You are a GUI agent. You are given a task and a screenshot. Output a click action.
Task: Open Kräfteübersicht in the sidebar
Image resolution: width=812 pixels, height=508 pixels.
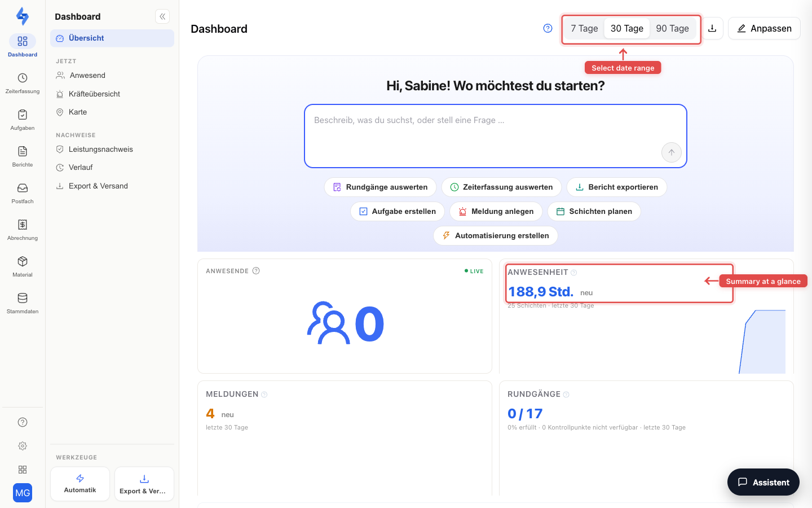pos(112,94)
